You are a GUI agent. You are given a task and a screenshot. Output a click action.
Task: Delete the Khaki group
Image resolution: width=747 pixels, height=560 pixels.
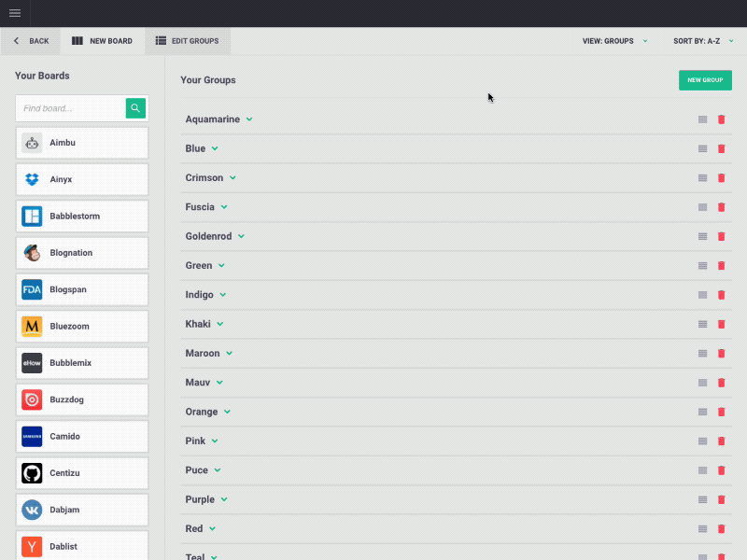(x=721, y=325)
